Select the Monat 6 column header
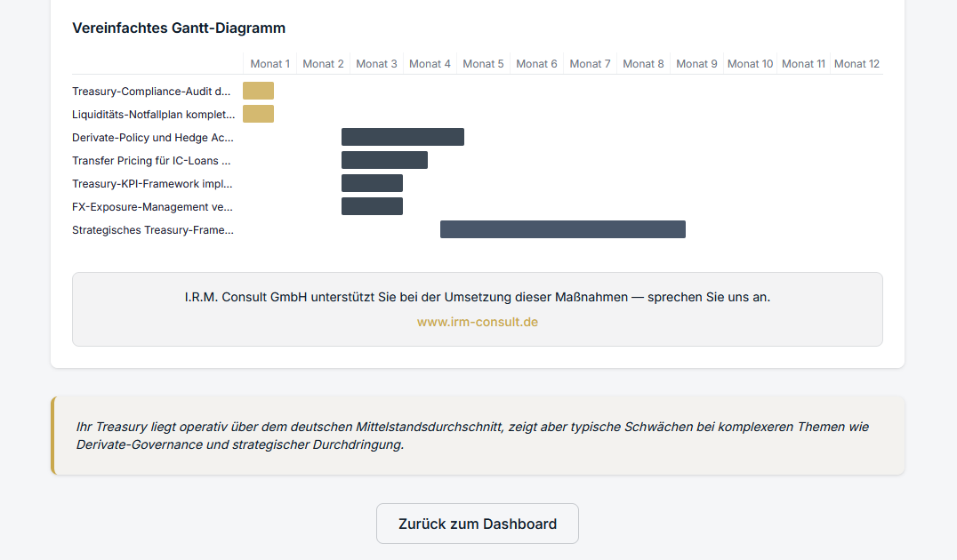The width and height of the screenshot is (957, 560). pos(536,63)
